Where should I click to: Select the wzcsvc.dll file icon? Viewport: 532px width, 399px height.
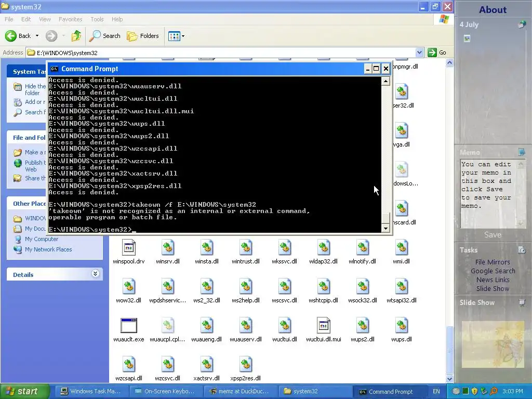pyautogui.click(x=168, y=364)
